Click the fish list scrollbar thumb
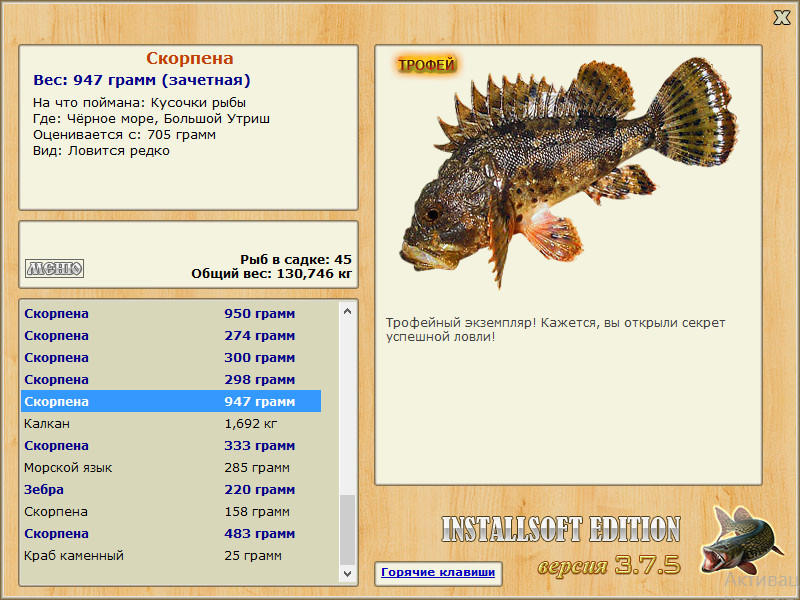The height and width of the screenshot is (600, 800). 347,530
